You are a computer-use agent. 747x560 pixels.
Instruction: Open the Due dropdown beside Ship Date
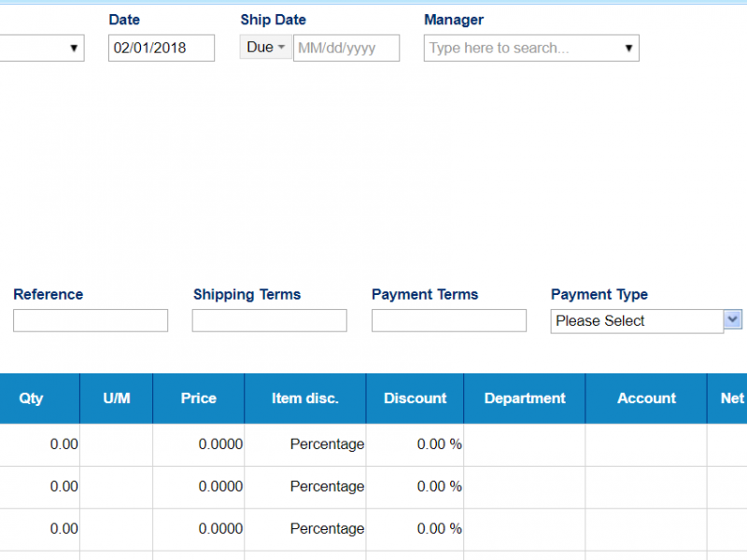[266, 48]
